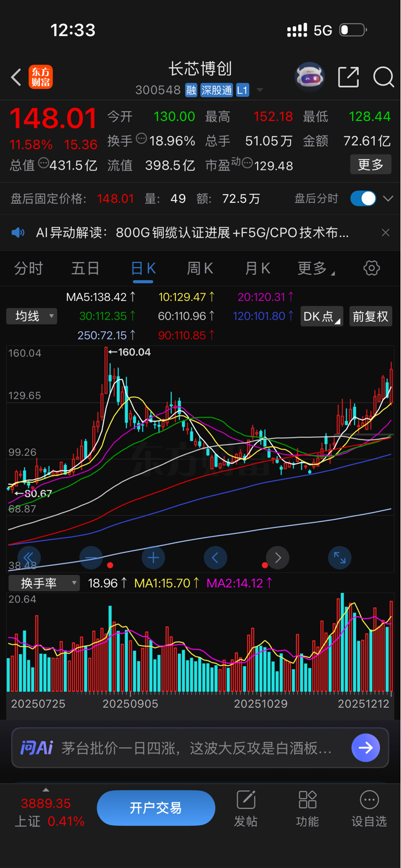
Task: Tap info icon beside 换手
Action: (141, 139)
